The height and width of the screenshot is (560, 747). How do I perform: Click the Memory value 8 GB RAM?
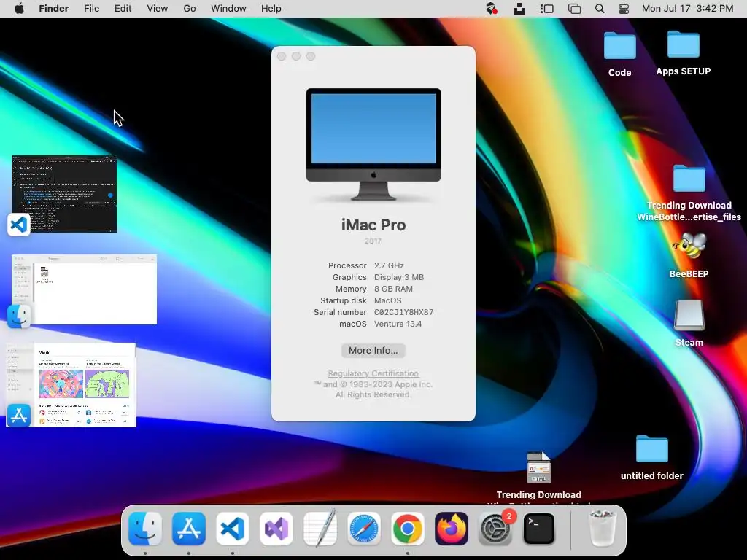(x=393, y=289)
